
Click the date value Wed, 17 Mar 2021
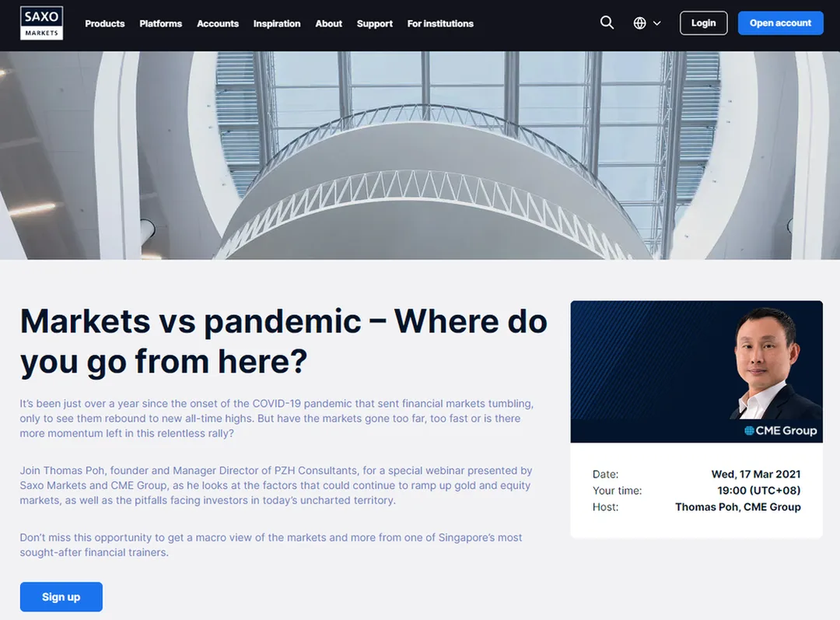[756, 475]
